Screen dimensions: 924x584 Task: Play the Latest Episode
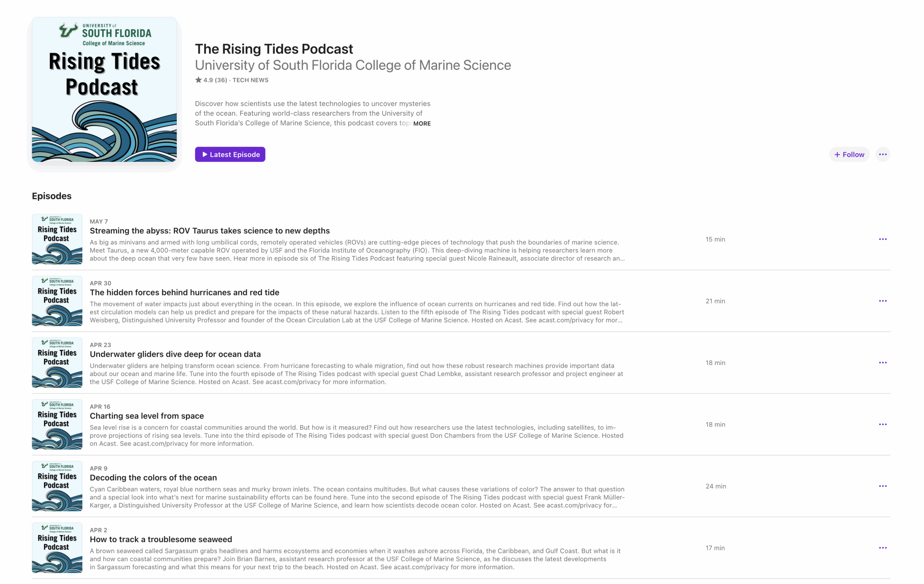(x=230, y=154)
